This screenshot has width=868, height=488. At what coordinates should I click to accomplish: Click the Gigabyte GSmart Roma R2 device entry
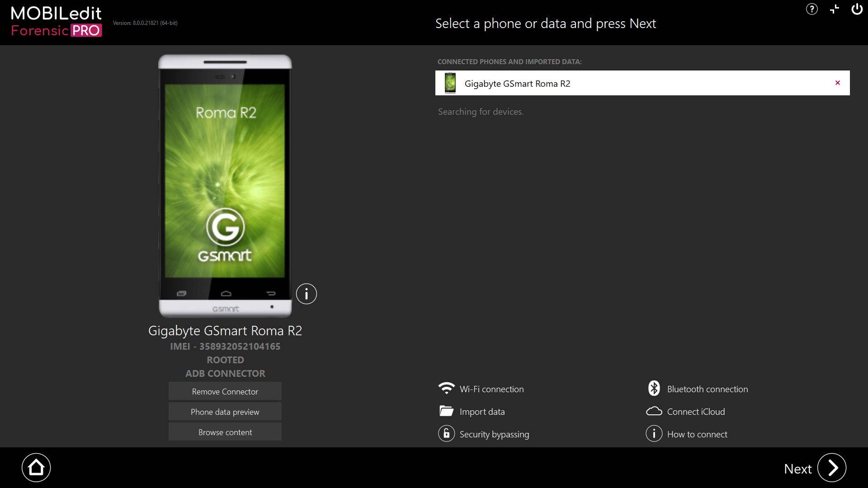(643, 83)
